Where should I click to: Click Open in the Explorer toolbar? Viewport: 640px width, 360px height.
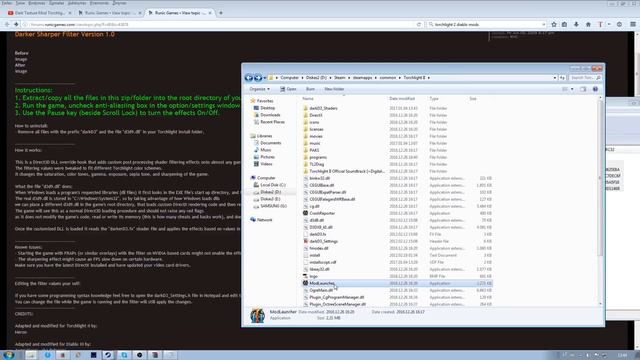pyautogui.click(x=288, y=89)
